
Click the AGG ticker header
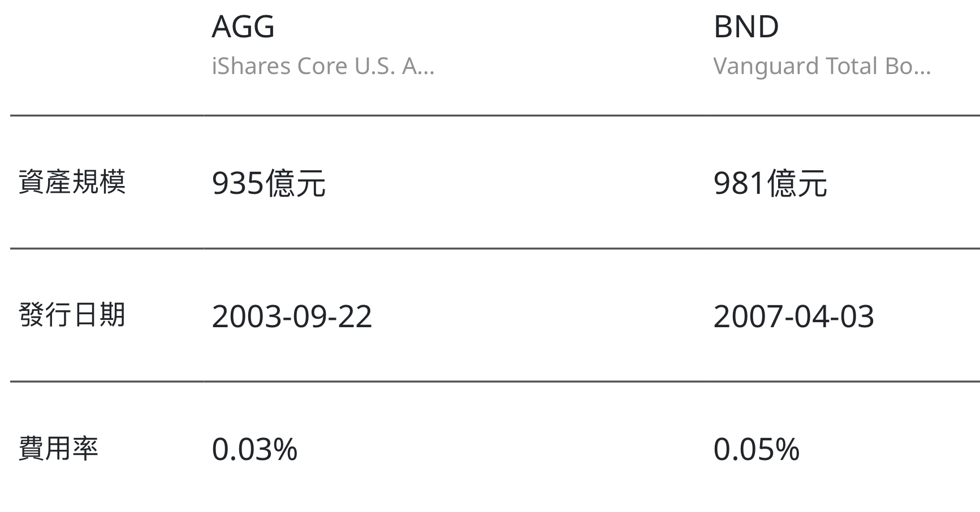pyautogui.click(x=243, y=27)
